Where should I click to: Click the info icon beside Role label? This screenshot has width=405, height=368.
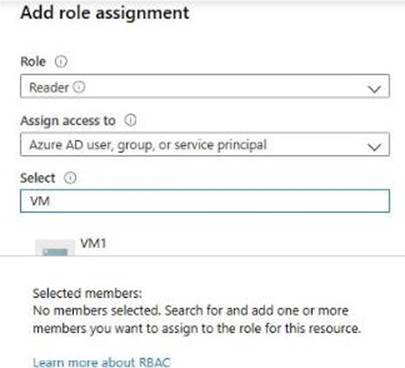61,62
